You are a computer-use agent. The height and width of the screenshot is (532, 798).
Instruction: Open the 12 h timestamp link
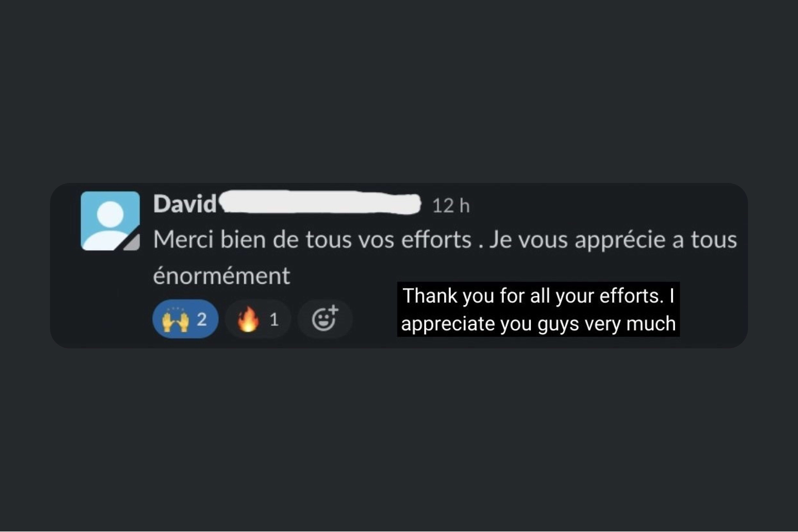pyautogui.click(x=451, y=206)
